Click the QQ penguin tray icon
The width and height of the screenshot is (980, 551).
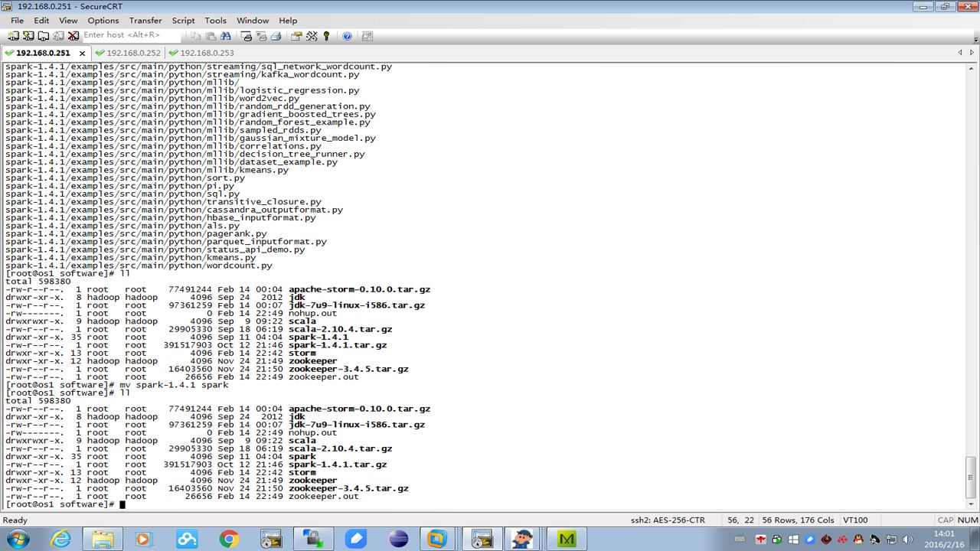[x=860, y=540]
